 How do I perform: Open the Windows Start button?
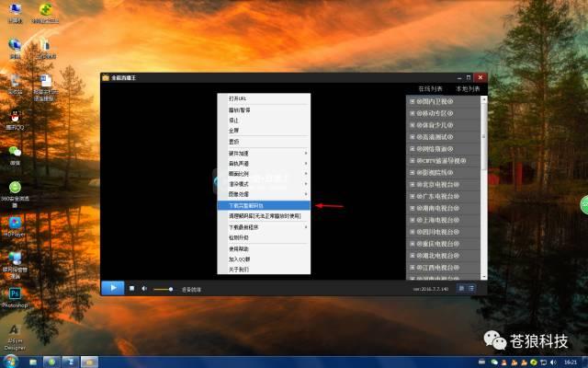10,362
